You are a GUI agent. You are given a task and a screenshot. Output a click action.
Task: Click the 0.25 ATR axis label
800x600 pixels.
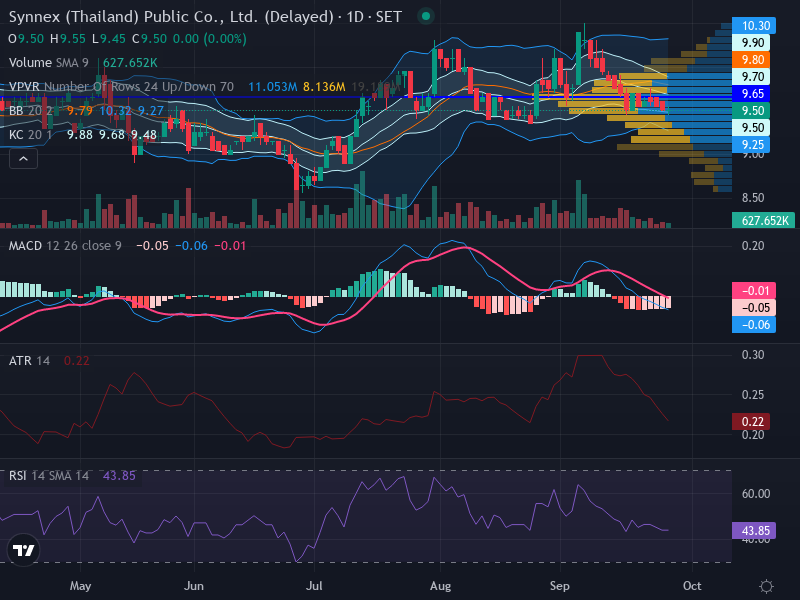pos(753,394)
